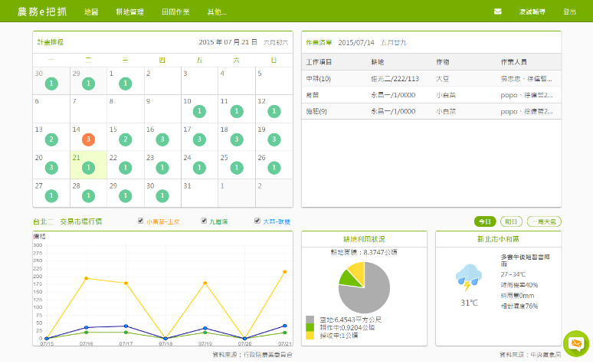593x364 pixels.
Task: Click the thunderstorm weather icon
Action: click(468, 277)
